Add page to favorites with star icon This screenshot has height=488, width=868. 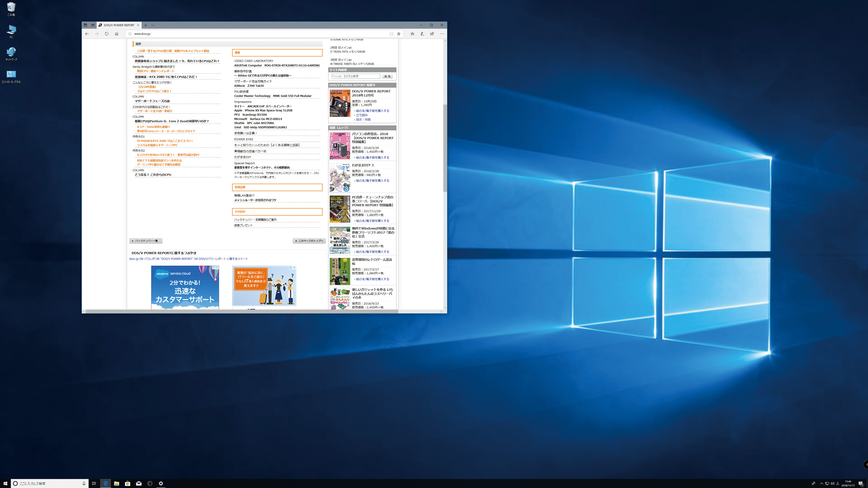[399, 34]
